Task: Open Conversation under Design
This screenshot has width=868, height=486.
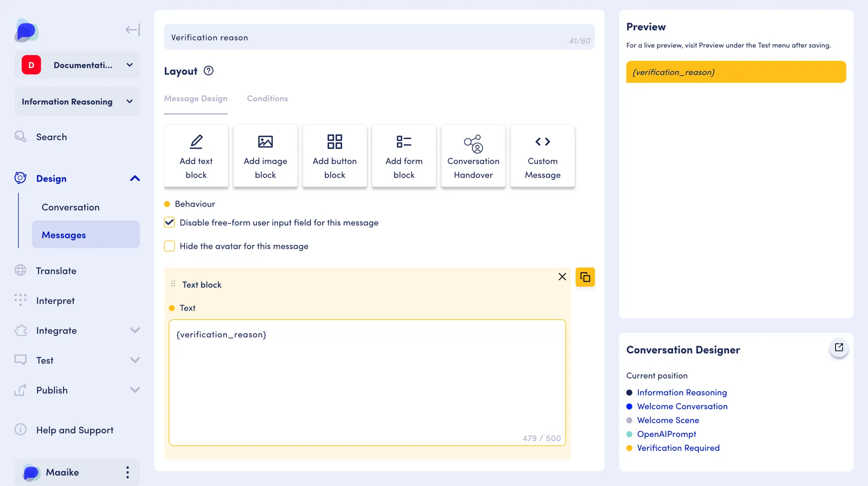Action: pyautogui.click(x=71, y=207)
